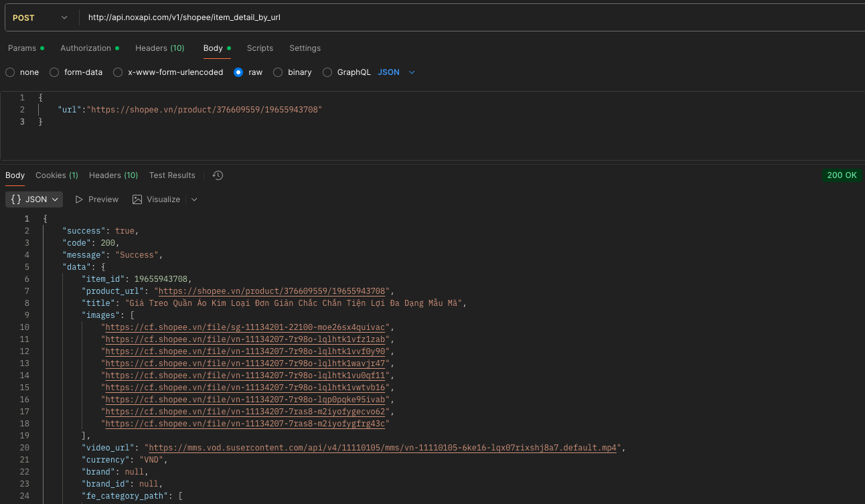Switch to request Params tab
The height and width of the screenshot is (504, 865).
(x=22, y=48)
